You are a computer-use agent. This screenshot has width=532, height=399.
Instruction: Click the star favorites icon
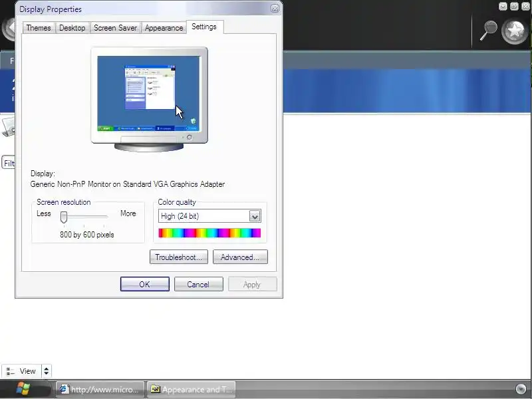click(515, 31)
